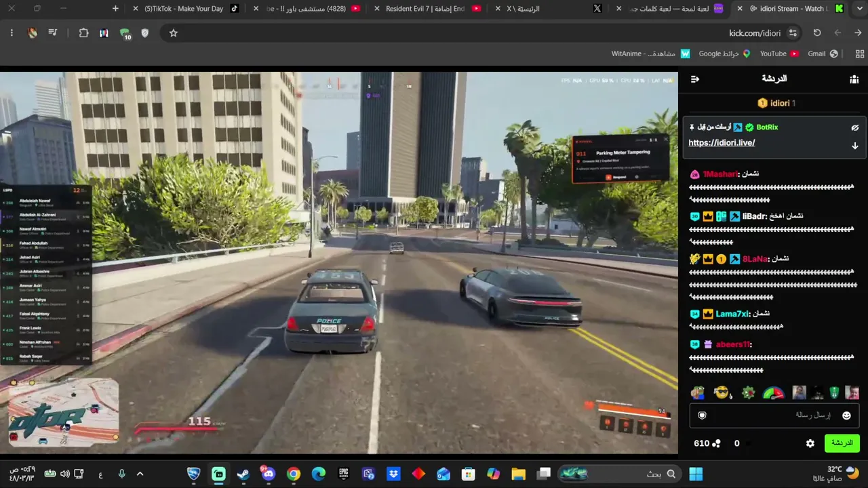Image resolution: width=868 pixels, height=488 pixels.
Task: Open the Windows Start menu
Action: tap(696, 474)
